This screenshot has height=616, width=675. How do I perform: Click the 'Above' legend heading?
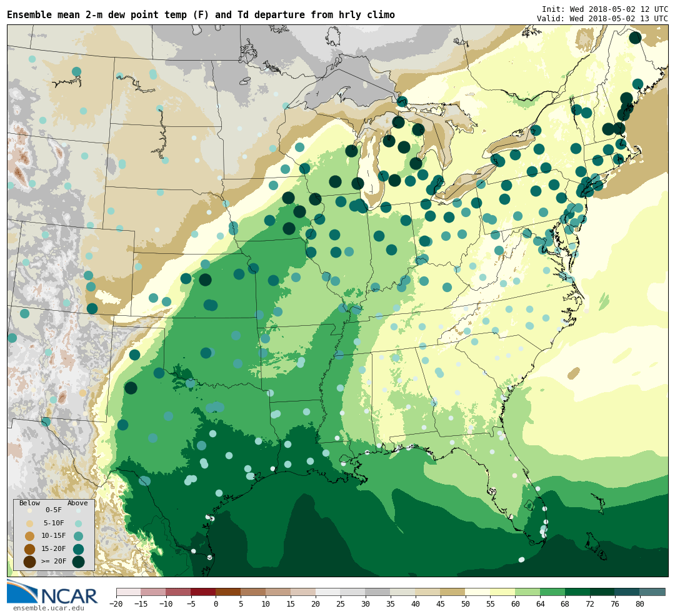[x=77, y=503]
